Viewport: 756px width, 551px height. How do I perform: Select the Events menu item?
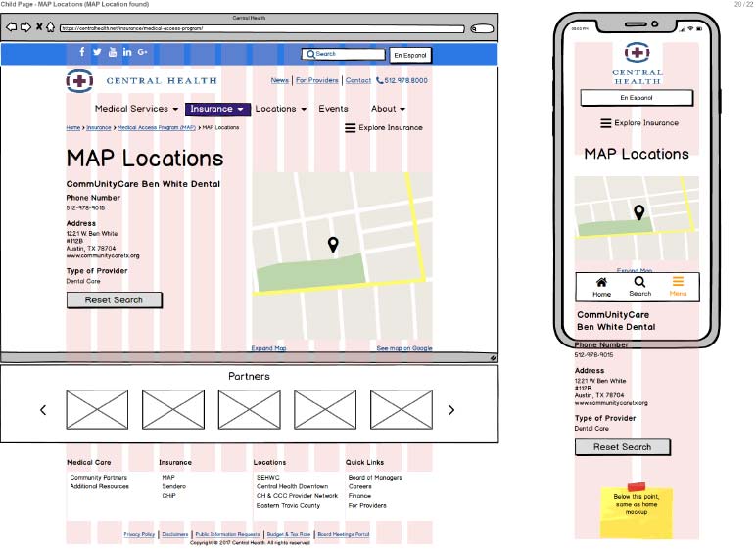pos(333,109)
